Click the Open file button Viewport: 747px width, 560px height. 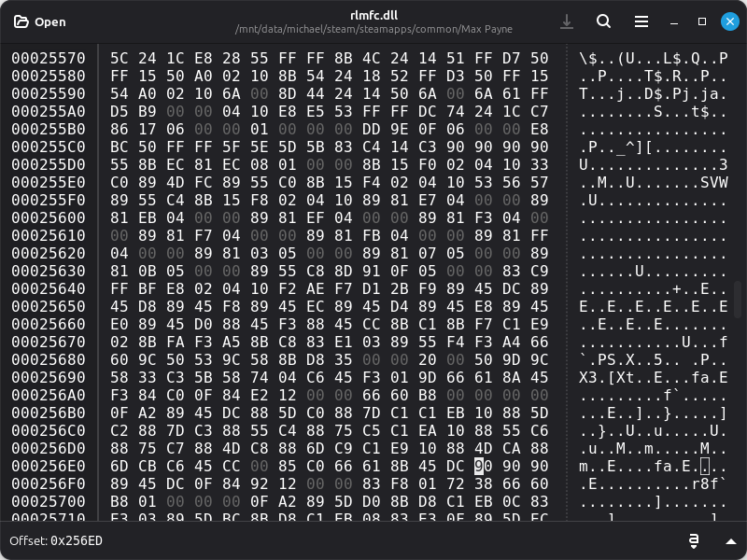[x=39, y=21]
